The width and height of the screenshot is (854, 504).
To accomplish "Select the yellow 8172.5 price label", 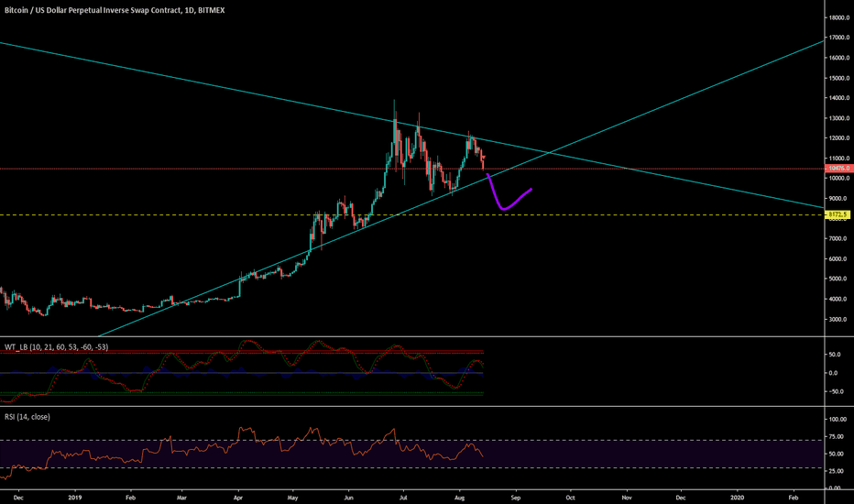I will click(x=838, y=214).
